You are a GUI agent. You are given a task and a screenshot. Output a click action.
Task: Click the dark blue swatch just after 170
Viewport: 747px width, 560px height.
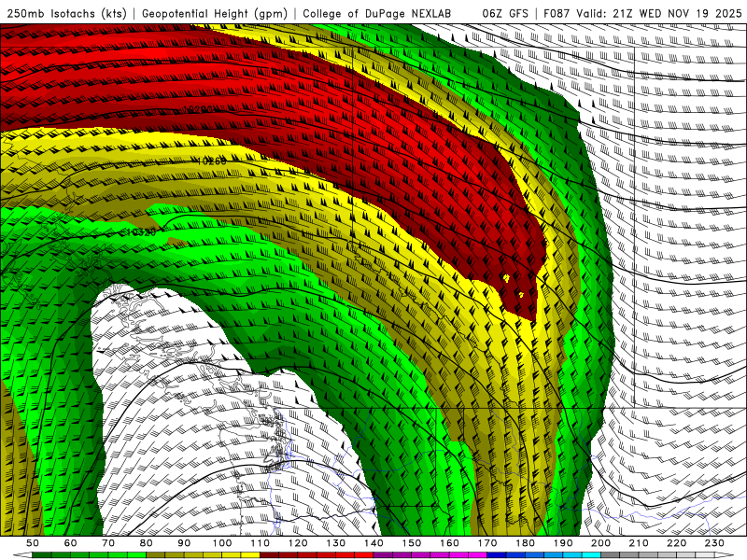pos(497,555)
